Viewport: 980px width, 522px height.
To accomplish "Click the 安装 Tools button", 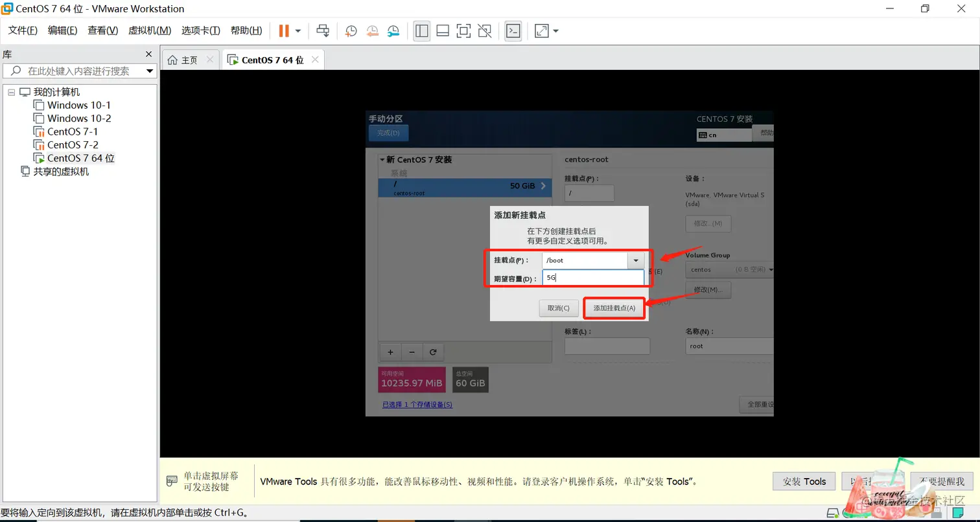I will (804, 481).
